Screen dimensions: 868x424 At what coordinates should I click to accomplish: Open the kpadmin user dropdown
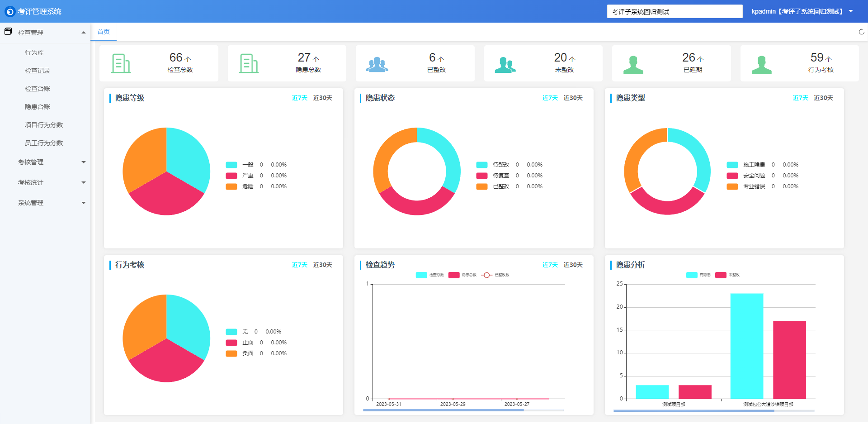[x=802, y=11]
